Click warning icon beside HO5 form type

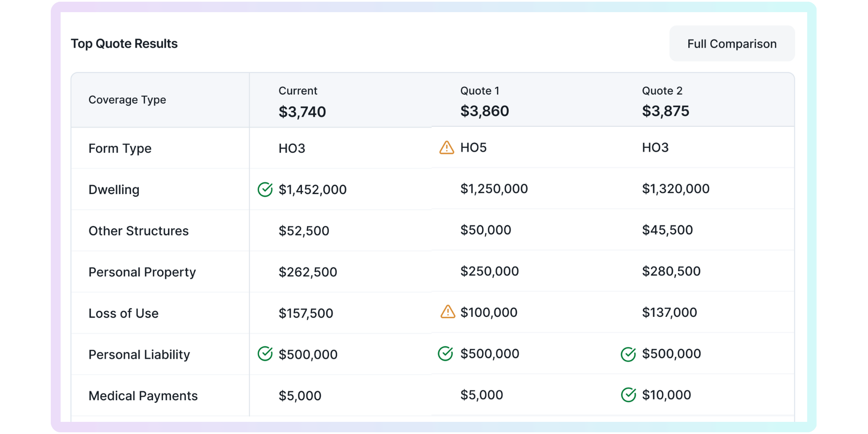(447, 148)
